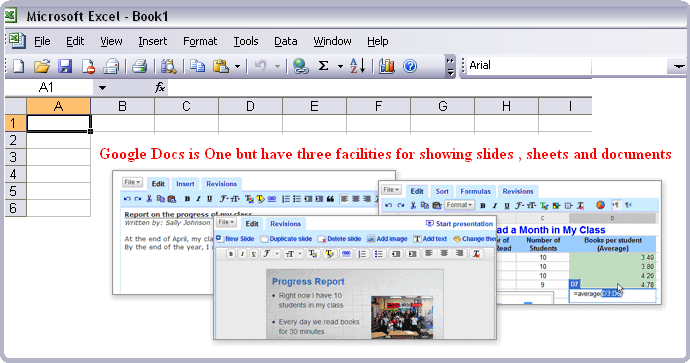690x363 pixels.
Task: Click pie chart icon in spreadsheet window
Action: point(600,205)
